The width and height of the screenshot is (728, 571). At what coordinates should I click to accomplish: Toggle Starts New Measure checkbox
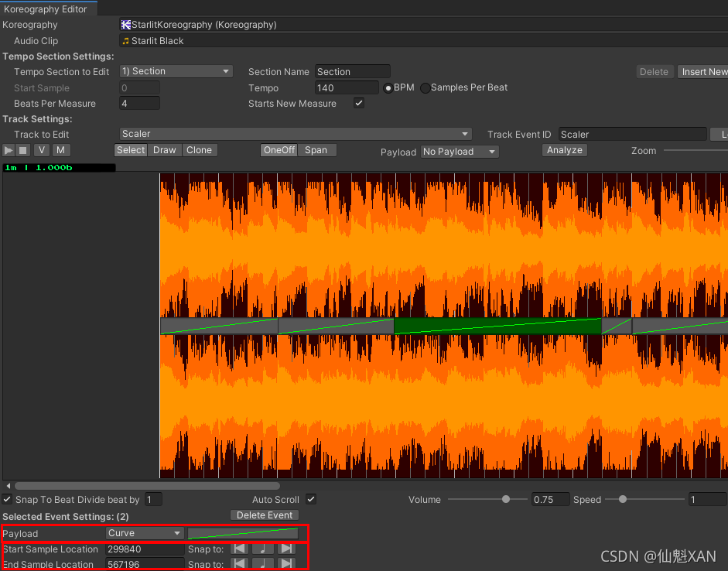tap(358, 103)
